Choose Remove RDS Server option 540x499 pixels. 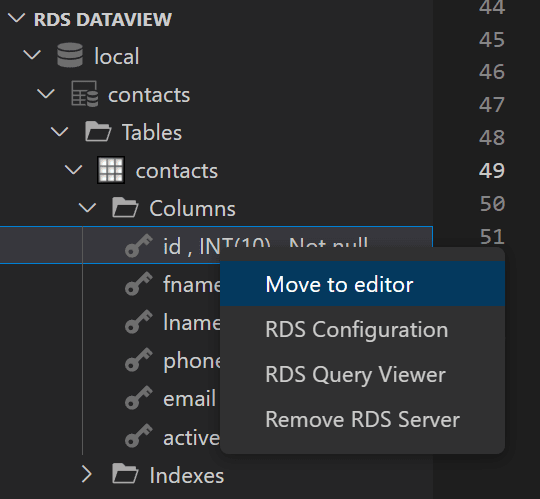(x=362, y=419)
